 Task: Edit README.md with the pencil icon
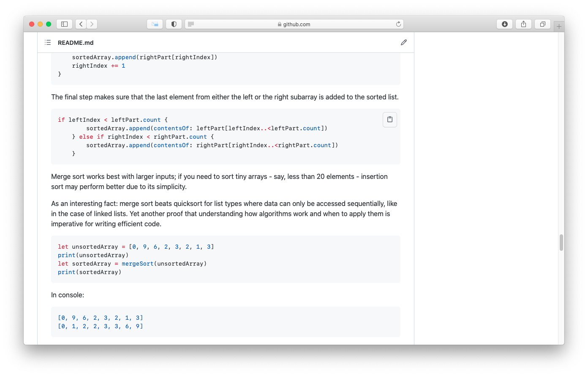pos(404,42)
